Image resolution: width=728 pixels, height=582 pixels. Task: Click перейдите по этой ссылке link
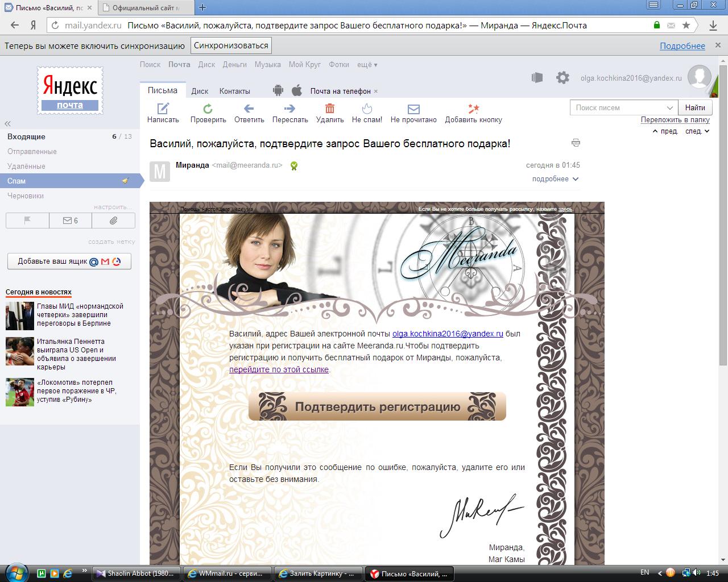pos(279,369)
